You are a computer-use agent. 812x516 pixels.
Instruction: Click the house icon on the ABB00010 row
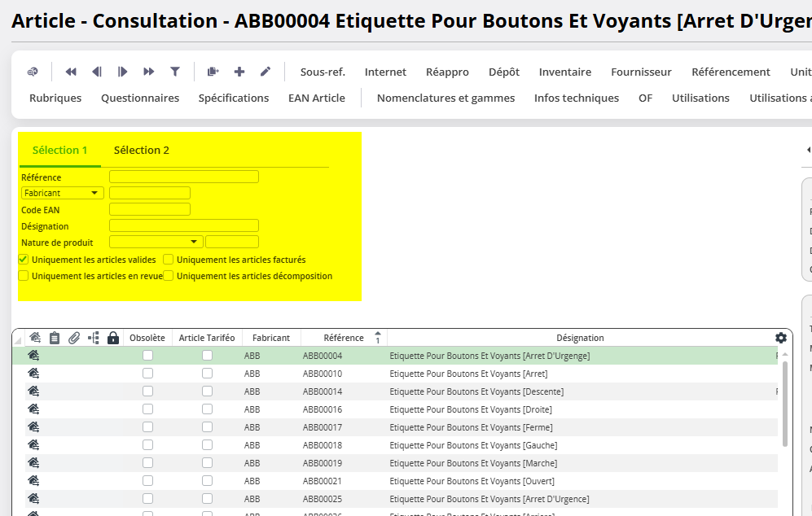coord(33,373)
